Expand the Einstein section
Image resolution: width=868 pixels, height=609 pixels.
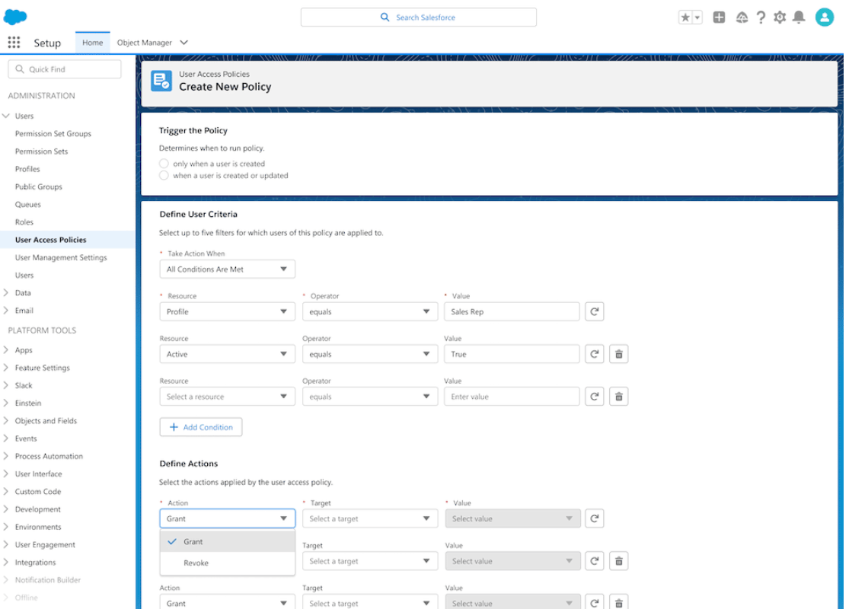click(x=6, y=403)
